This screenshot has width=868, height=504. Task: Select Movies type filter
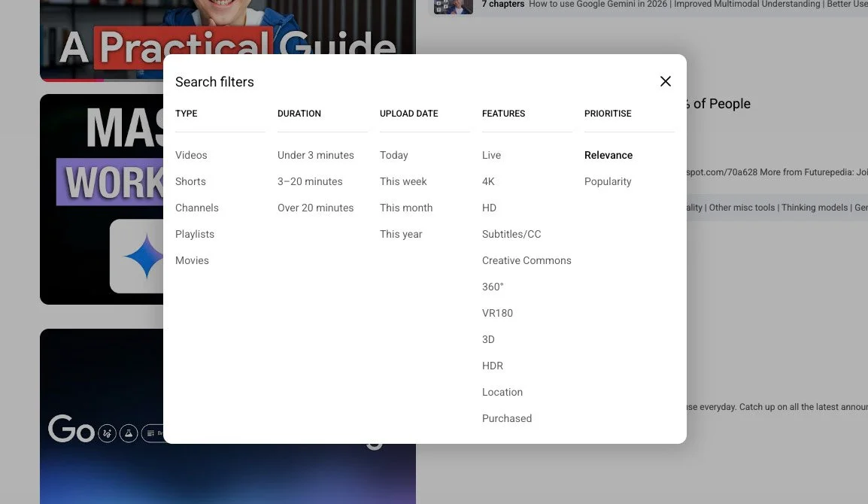(x=192, y=260)
